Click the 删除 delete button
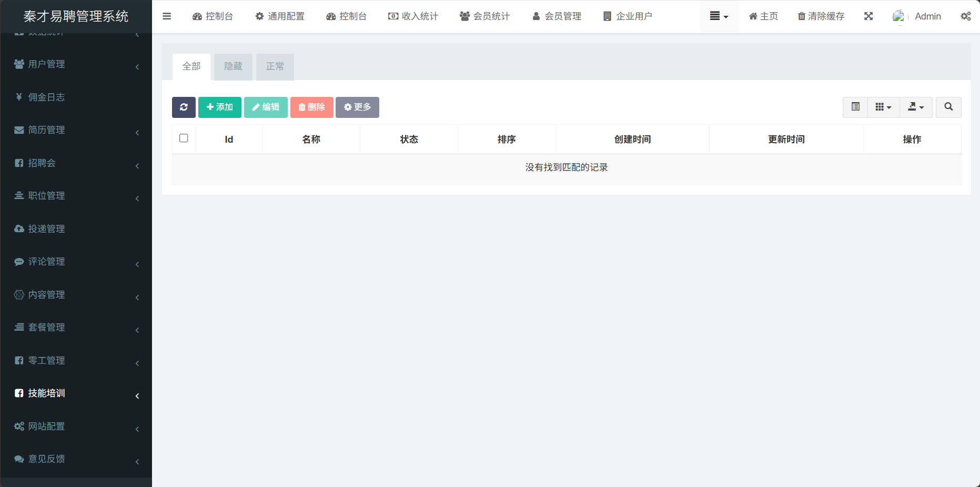The height and width of the screenshot is (487, 980). coord(312,107)
